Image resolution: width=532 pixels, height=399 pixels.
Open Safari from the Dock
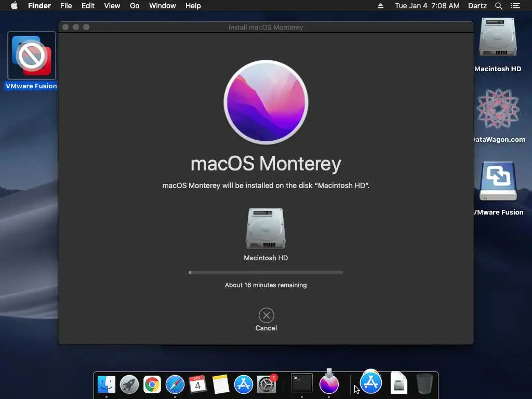pos(175,384)
